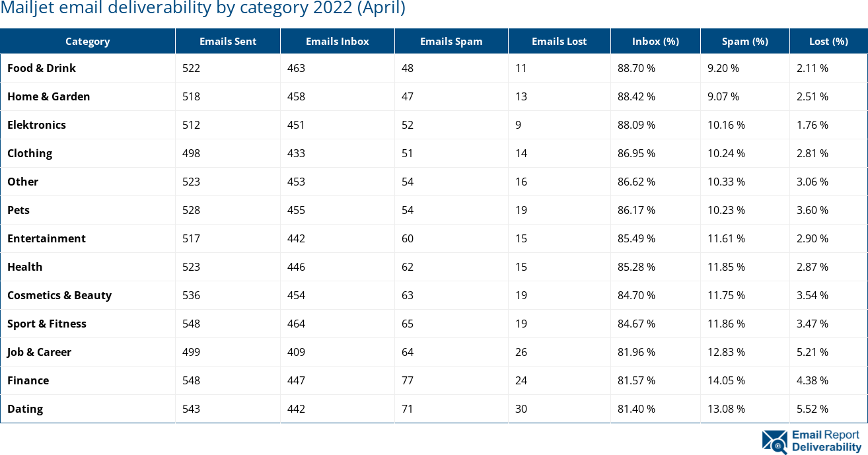This screenshot has height=455, width=868.
Task: Select the Emails Spam column header
Action: click(x=451, y=41)
